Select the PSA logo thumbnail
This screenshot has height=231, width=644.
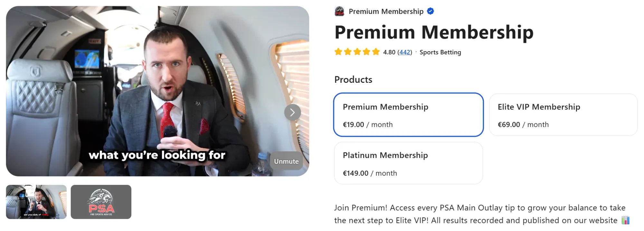[101, 202]
